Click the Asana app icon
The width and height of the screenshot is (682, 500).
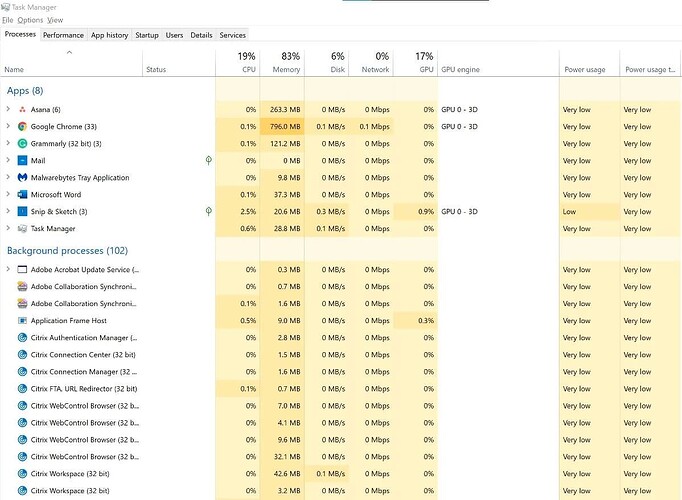22,110
